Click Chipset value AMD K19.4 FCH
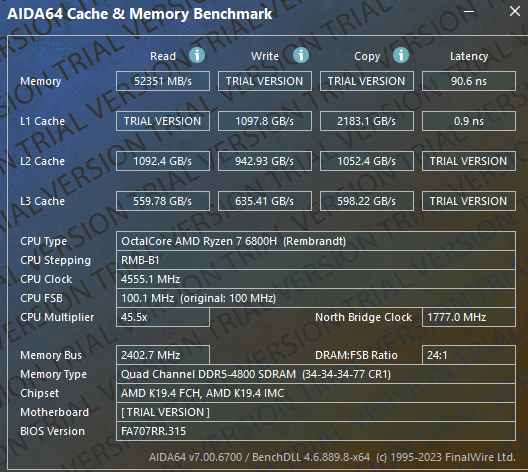 coord(316,393)
